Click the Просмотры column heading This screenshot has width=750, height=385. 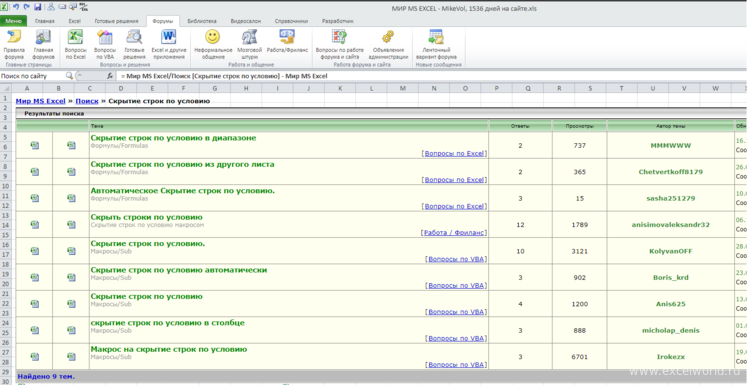coord(580,126)
